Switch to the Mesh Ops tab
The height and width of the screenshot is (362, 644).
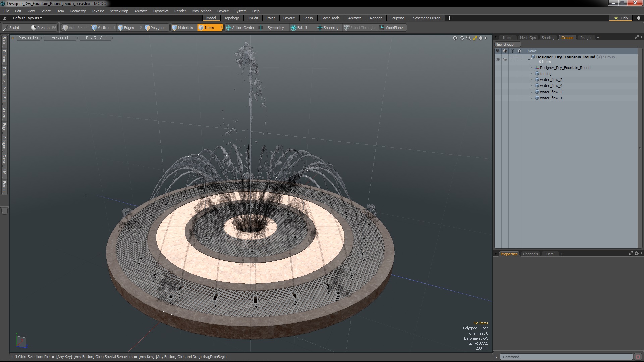coord(528,38)
